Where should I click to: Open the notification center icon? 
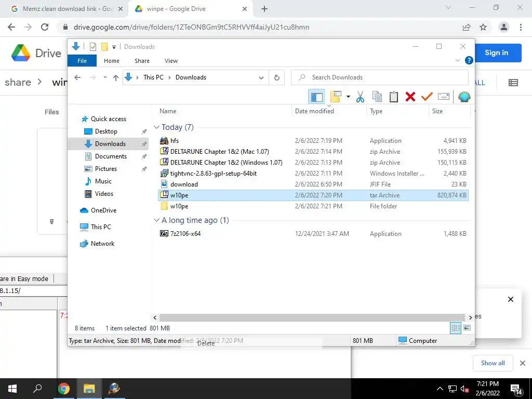[516, 389]
